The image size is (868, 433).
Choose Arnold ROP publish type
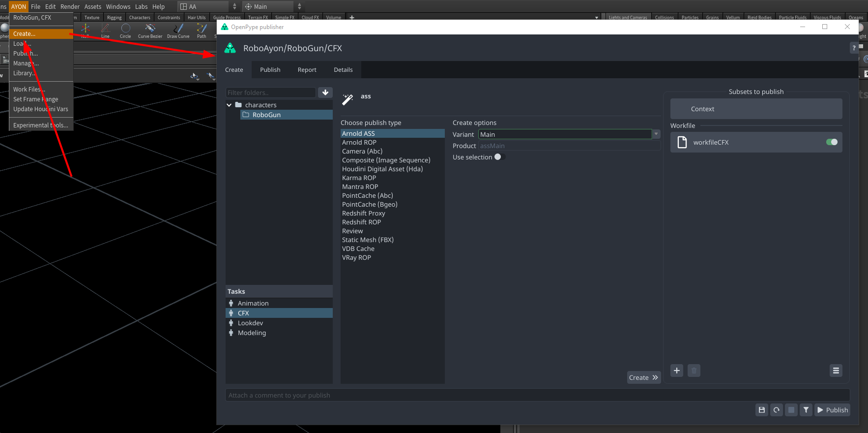click(393, 142)
